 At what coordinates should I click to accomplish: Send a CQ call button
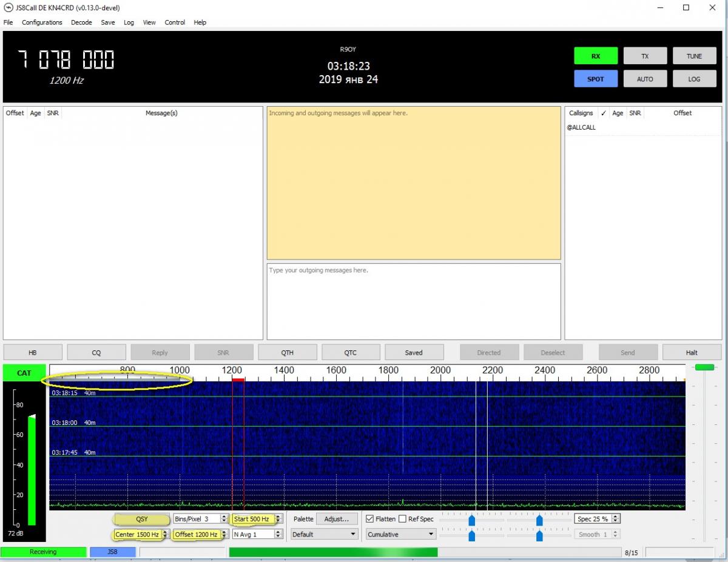click(x=96, y=352)
